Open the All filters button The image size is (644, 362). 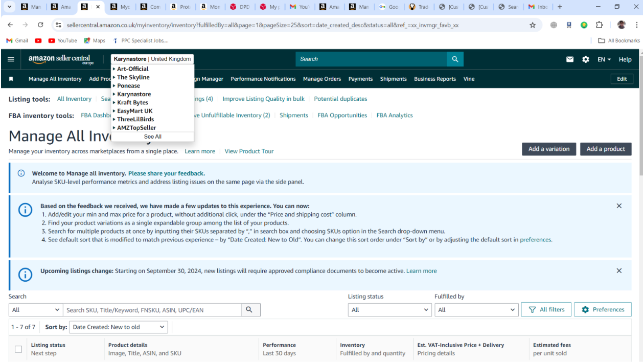coord(546,309)
